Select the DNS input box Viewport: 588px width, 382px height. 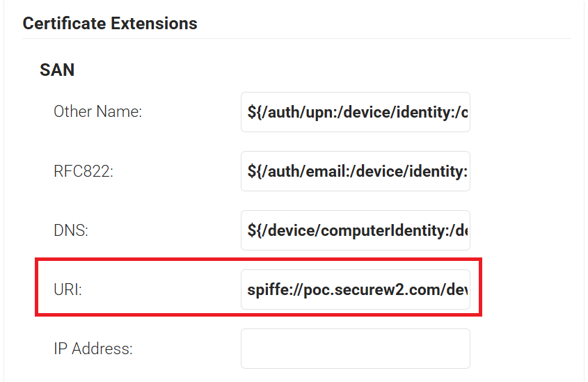355,230
